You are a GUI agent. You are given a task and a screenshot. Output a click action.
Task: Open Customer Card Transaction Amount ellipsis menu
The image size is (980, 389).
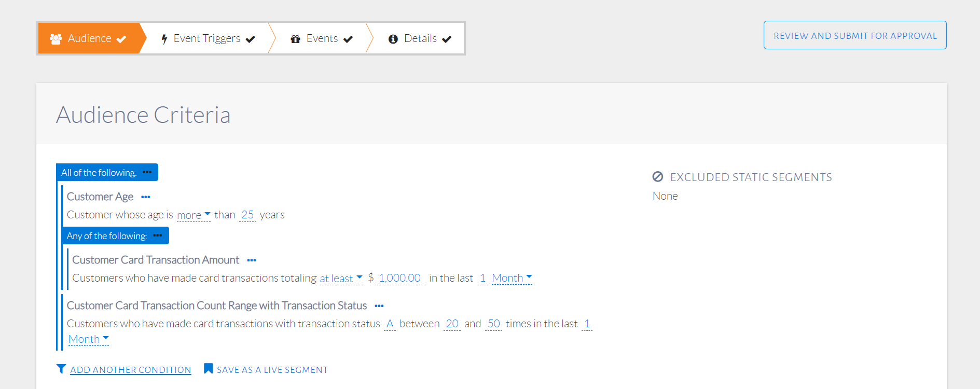click(252, 260)
